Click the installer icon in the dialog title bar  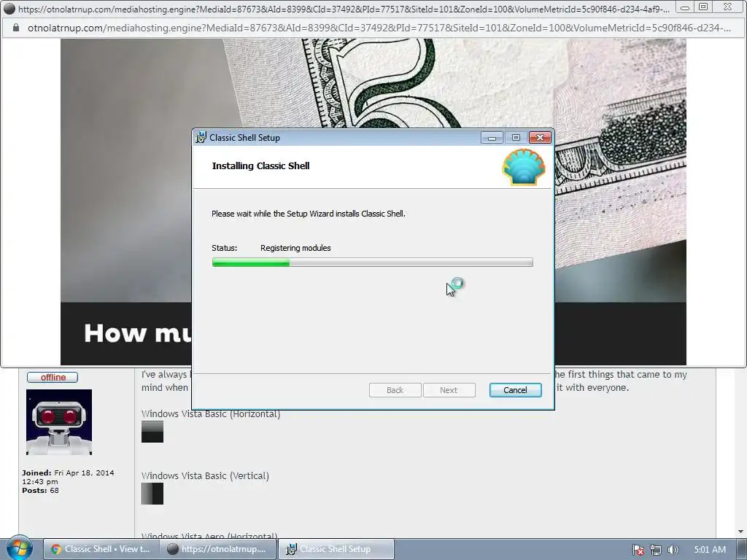click(201, 138)
